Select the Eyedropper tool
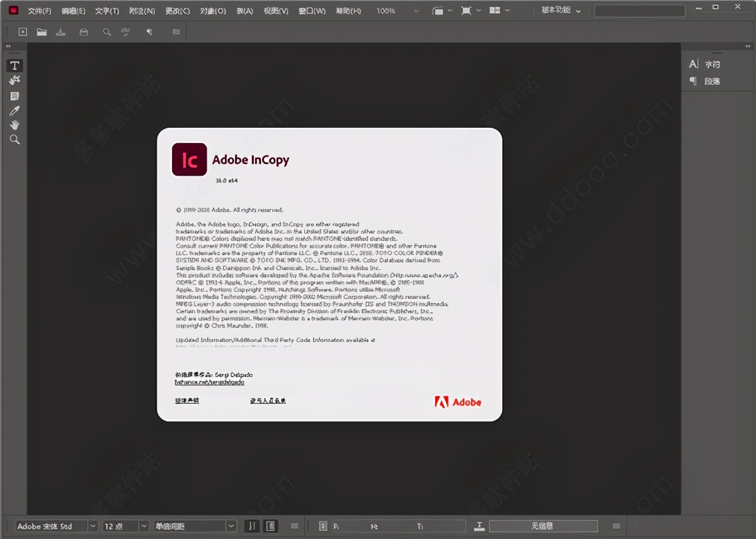Screen dimensions: 756x539 pos(15,110)
